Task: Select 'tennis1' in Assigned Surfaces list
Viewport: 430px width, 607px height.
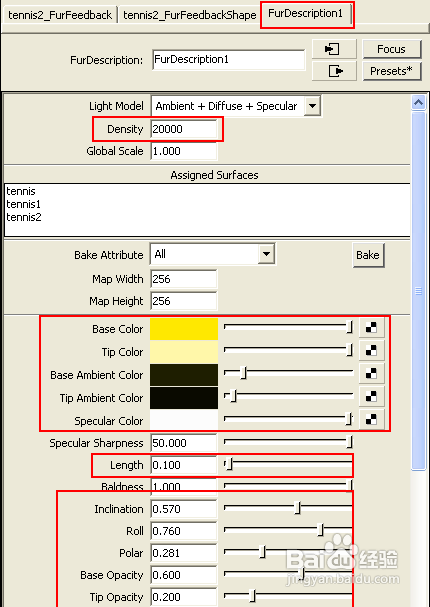Action: (x=24, y=204)
